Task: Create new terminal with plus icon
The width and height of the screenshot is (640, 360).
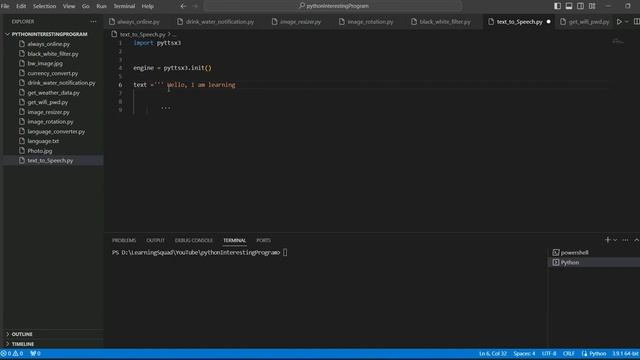Action: 608,240
